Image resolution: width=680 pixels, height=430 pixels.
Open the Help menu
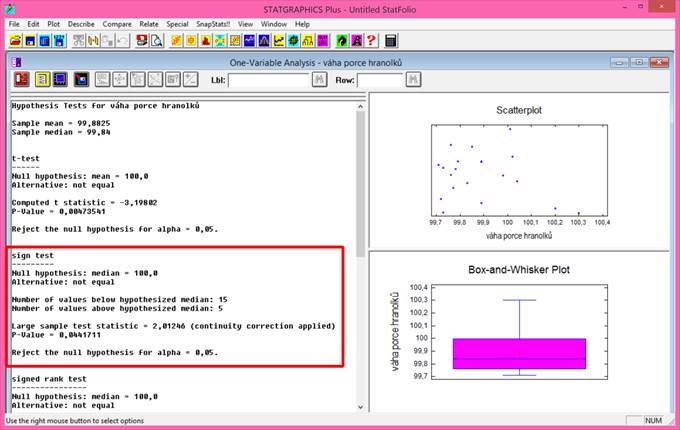click(302, 24)
